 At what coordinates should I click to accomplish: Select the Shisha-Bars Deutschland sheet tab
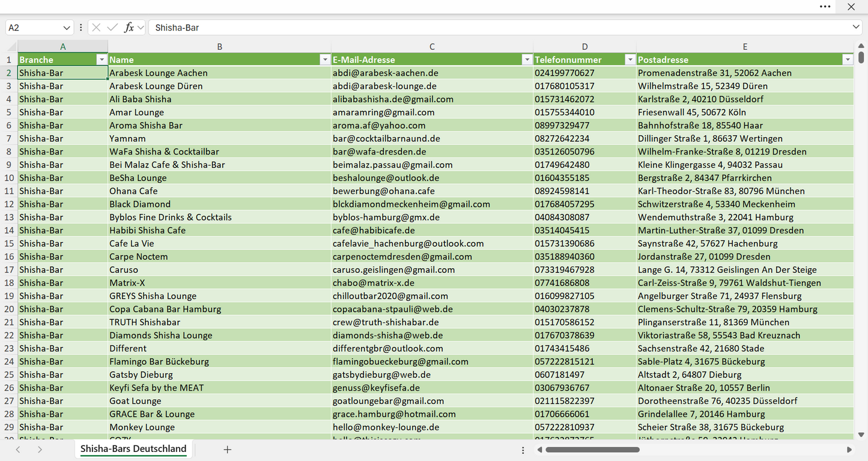point(133,449)
